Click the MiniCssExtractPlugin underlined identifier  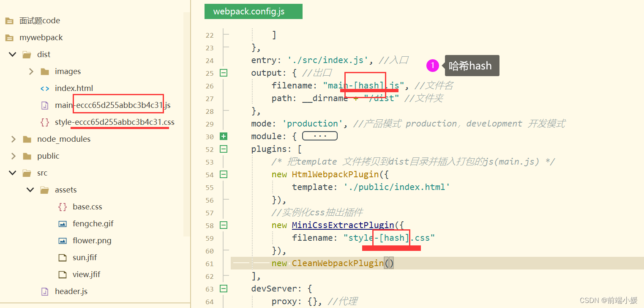[343, 225]
